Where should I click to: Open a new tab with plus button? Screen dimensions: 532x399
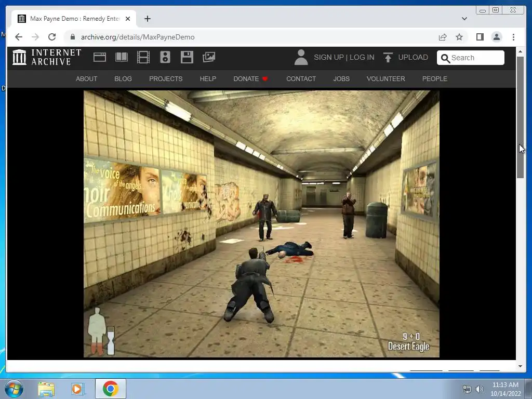[x=147, y=19]
